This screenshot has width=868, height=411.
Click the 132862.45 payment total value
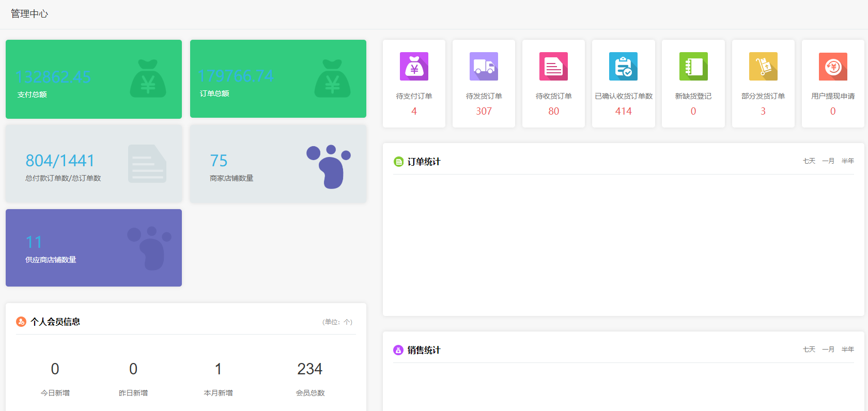[x=53, y=77]
